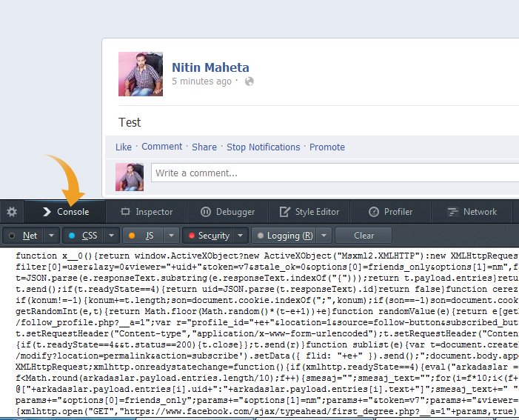Screen dimensions: 519x420
Task: Switch to the Inspector tab
Action: (x=147, y=212)
